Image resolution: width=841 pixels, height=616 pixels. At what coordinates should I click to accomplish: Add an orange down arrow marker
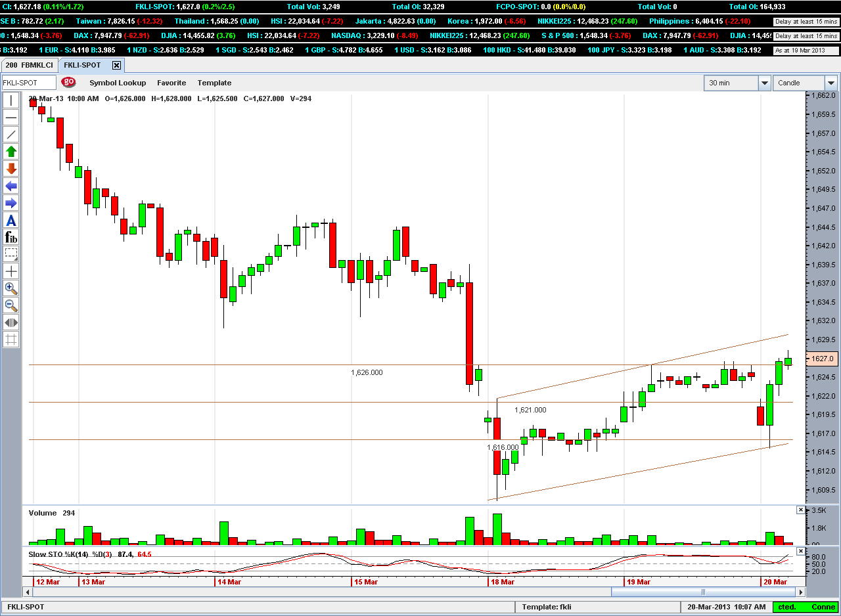pyautogui.click(x=11, y=169)
